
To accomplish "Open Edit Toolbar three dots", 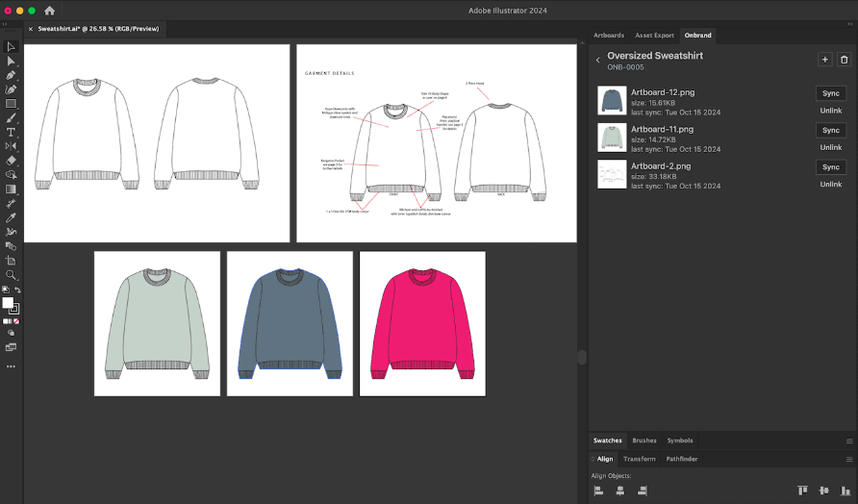I will 11,366.
